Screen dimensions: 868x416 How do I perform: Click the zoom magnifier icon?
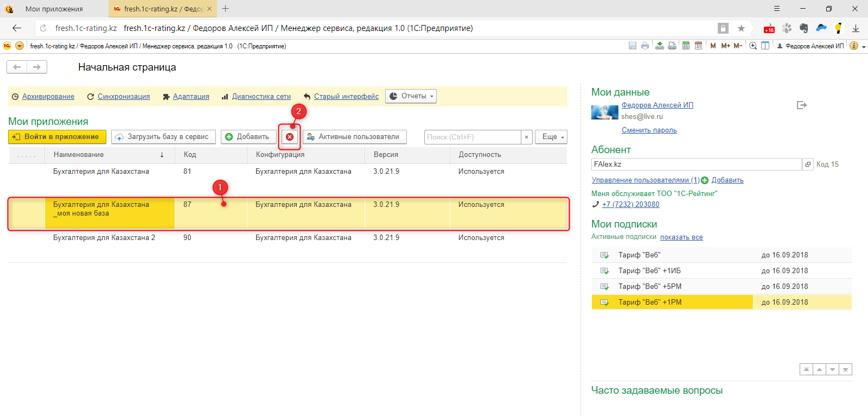click(x=752, y=46)
